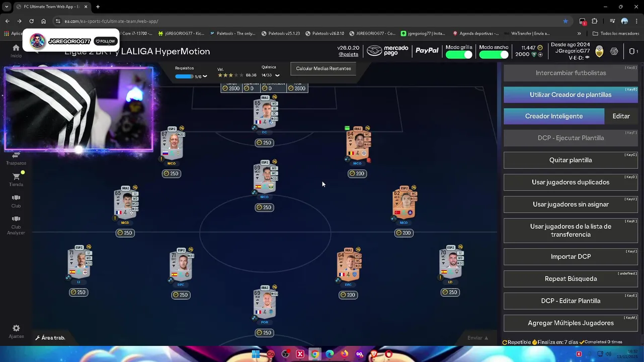Open WeTransfer bookmark
This screenshot has height=362, width=644.
(527, 34)
